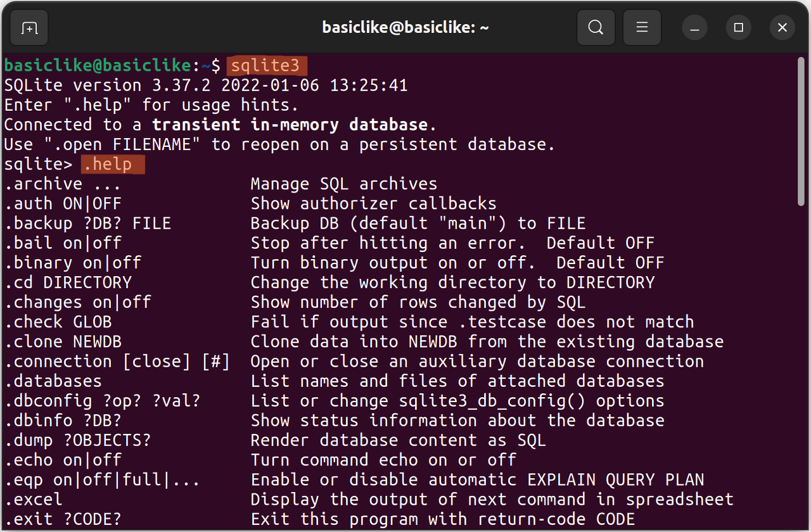
Task: Click 'List or change sqlite3_db_config() options'
Action: pyautogui.click(x=457, y=400)
